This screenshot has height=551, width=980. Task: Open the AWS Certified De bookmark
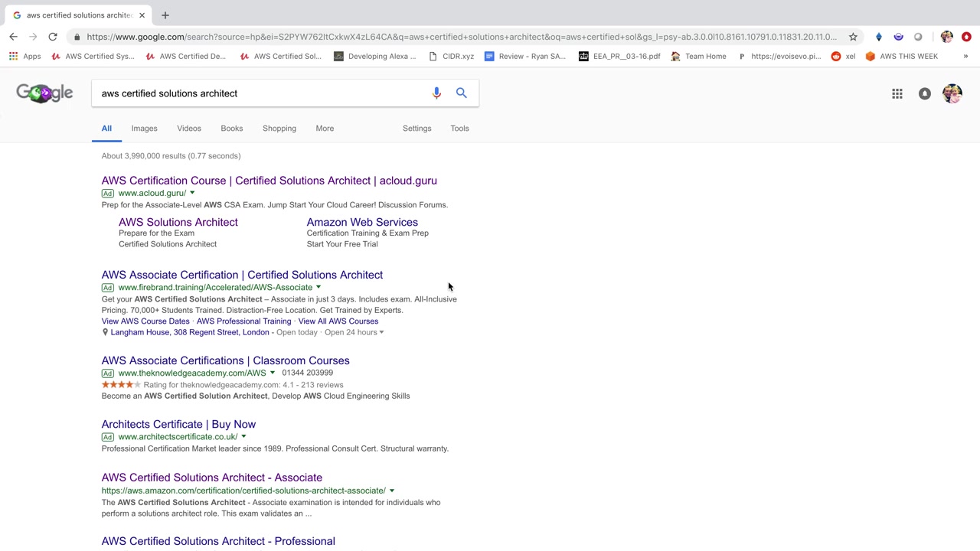(186, 56)
